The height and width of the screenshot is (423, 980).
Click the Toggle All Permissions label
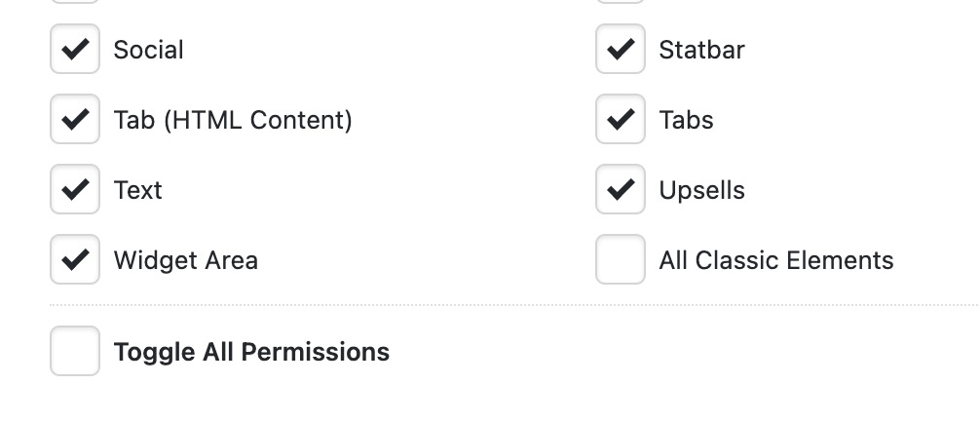point(251,352)
